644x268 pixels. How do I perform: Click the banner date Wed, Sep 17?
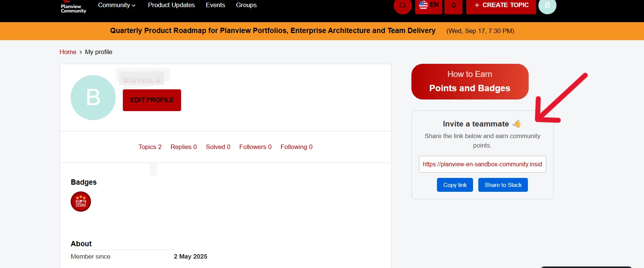pyautogui.click(x=480, y=31)
